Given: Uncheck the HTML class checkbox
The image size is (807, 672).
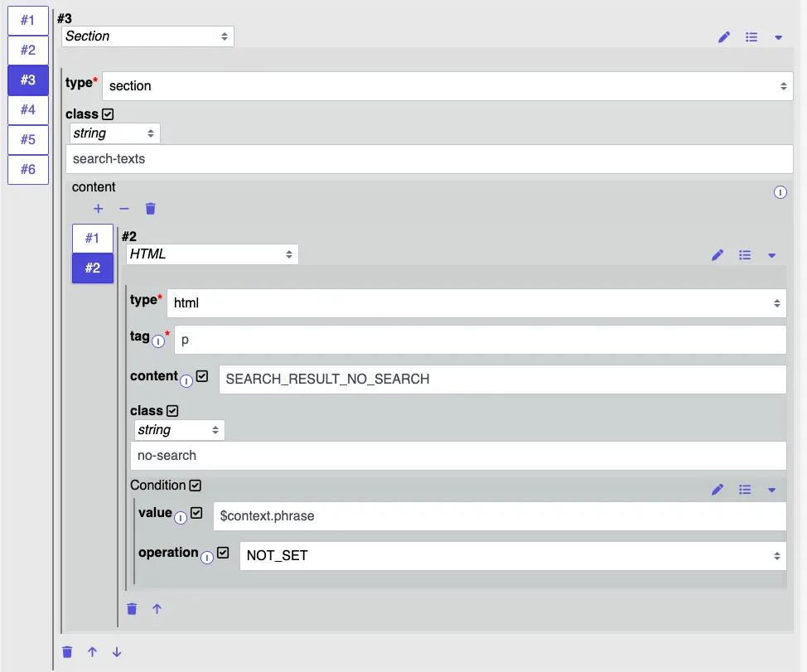Looking at the screenshot, I should [172, 411].
